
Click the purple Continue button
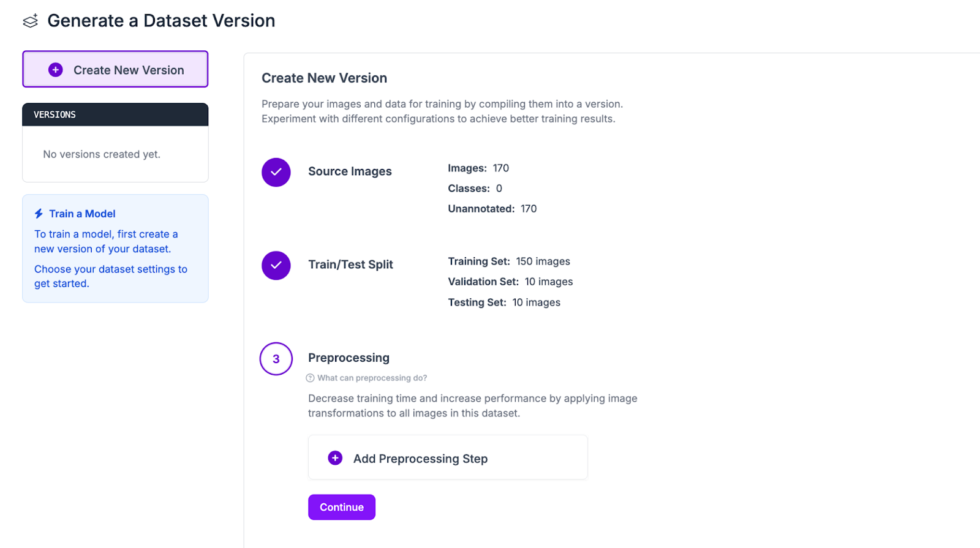tap(342, 507)
